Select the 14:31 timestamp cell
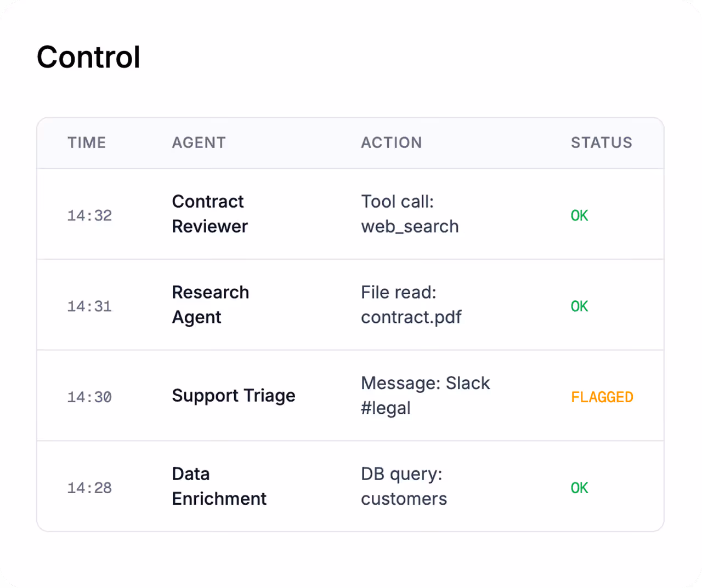This screenshot has height=588, width=702. [89, 306]
